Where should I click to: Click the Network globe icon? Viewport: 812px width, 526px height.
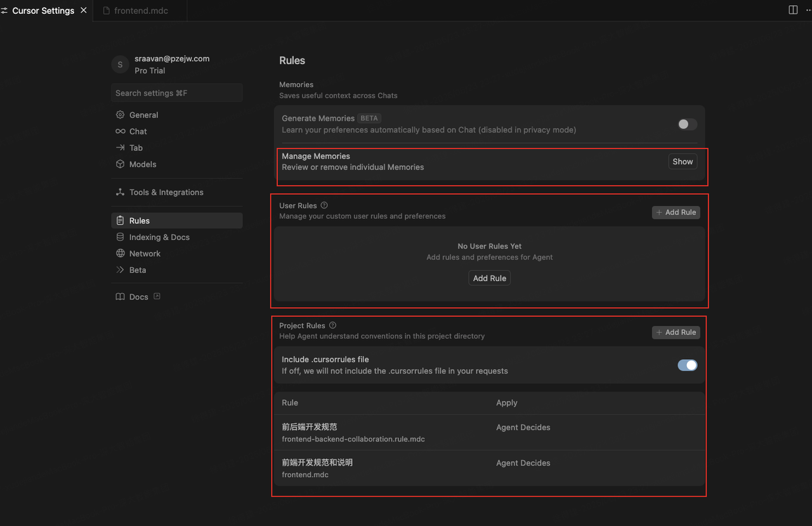[x=120, y=253]
